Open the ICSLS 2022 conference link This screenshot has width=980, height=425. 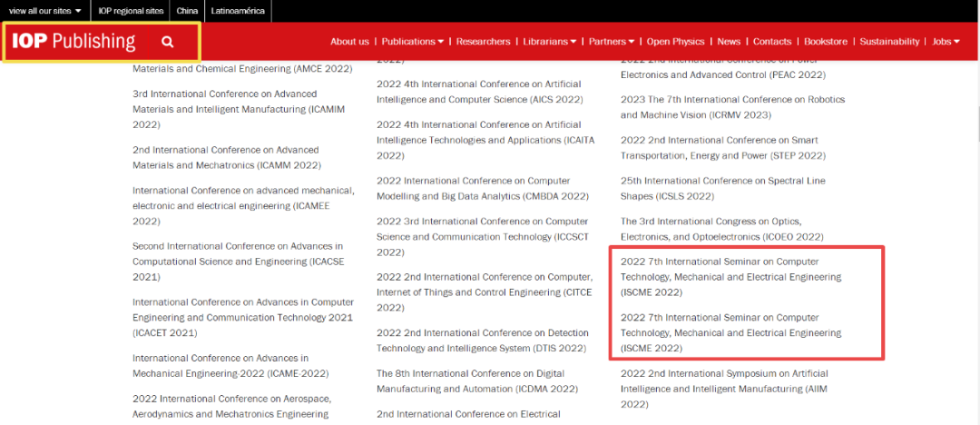[723, 188]
